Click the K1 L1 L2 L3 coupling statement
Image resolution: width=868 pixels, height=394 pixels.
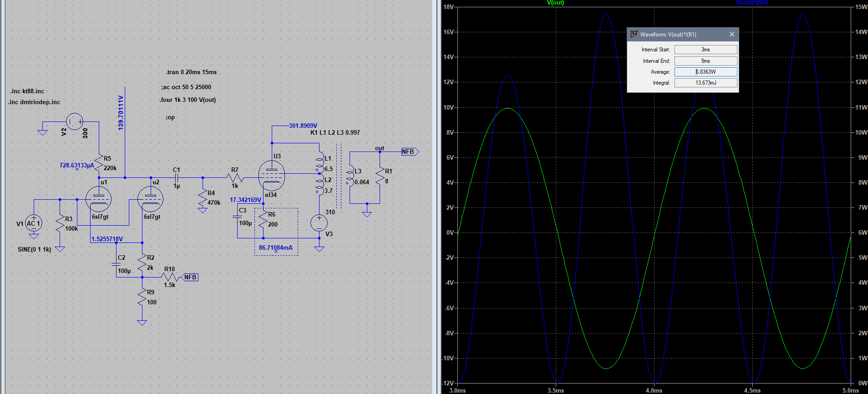point(335,133)
